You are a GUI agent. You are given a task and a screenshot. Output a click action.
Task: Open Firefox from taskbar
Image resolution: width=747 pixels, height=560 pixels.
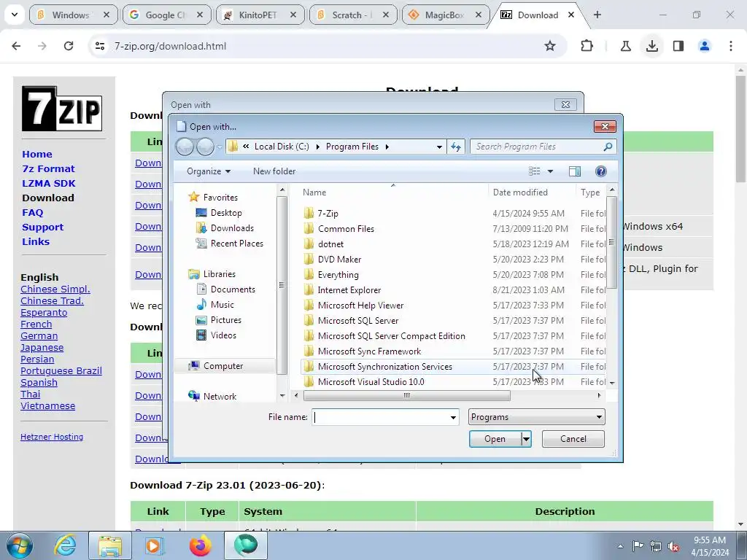[x=200, y=545]
